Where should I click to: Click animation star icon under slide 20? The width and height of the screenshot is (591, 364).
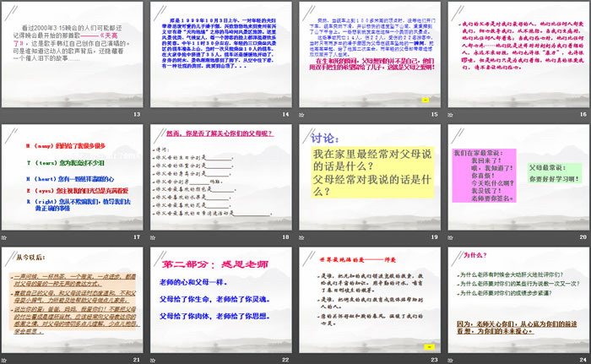pyautogui.click(x=450, y=237)
